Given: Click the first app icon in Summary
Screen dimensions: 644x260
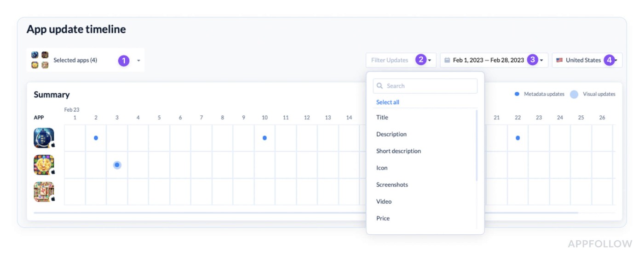Looking at the screenshot, I should pyautogui.click(x=44, y=138).
